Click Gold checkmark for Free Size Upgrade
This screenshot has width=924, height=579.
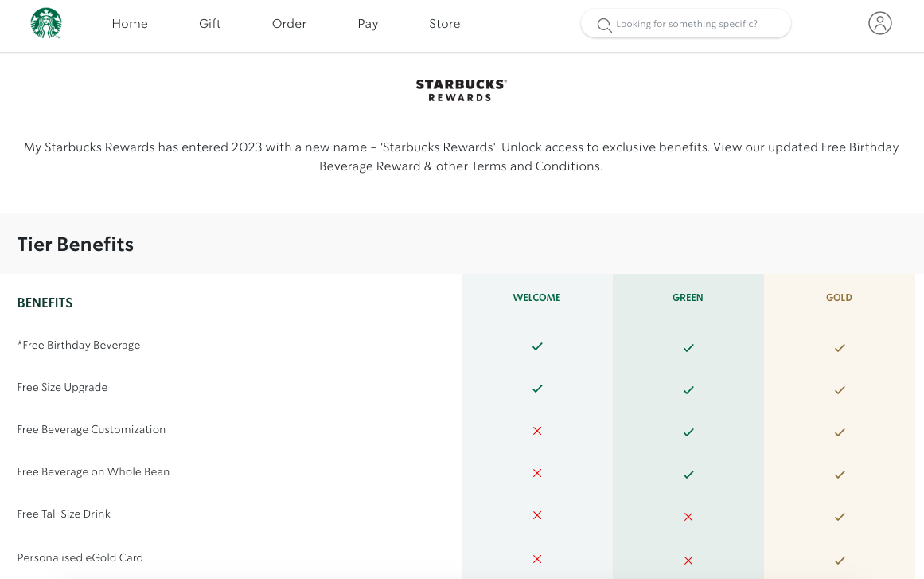(840, 390)
